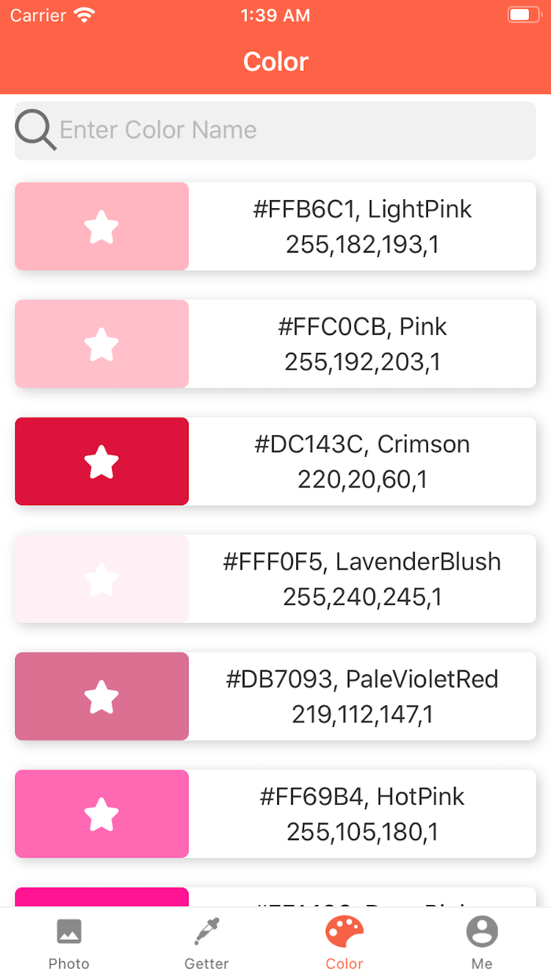Select the Getter eyedropper icon
Screen dimensions: 551x980
(206, 931)
